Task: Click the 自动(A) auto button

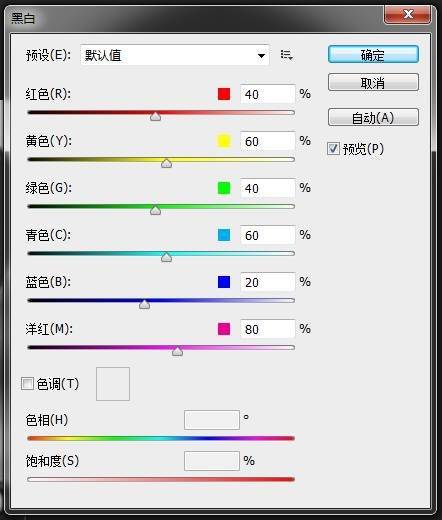Action: (x=373, y=117)
